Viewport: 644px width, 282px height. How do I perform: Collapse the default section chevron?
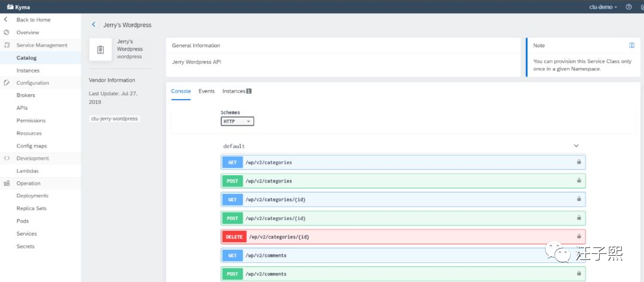(x=576, y=145)
